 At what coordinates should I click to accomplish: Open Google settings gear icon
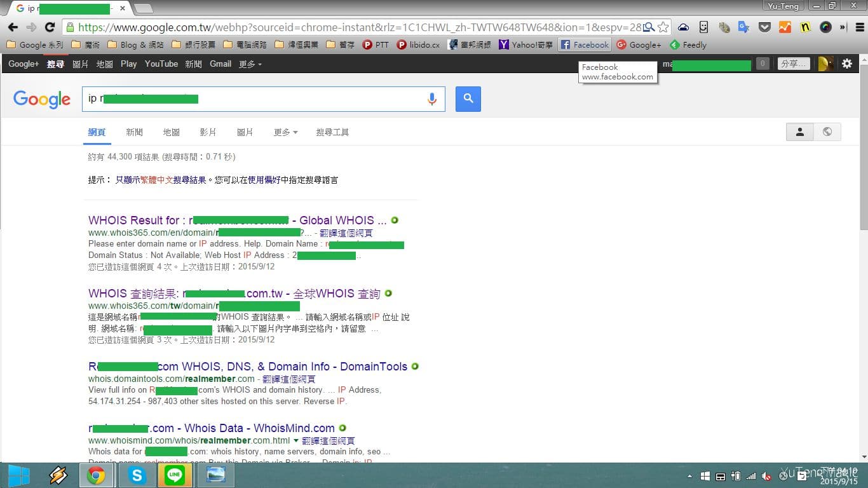click(847, 64)
